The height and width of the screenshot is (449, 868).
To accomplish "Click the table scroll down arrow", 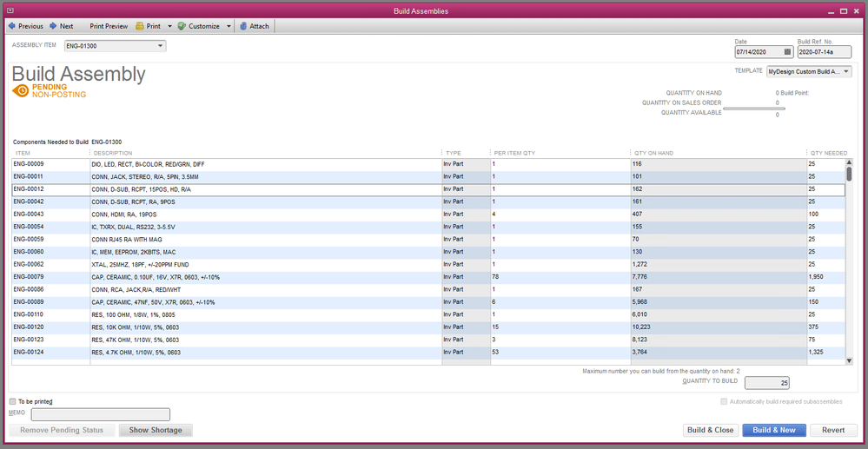I will [849, 361].
